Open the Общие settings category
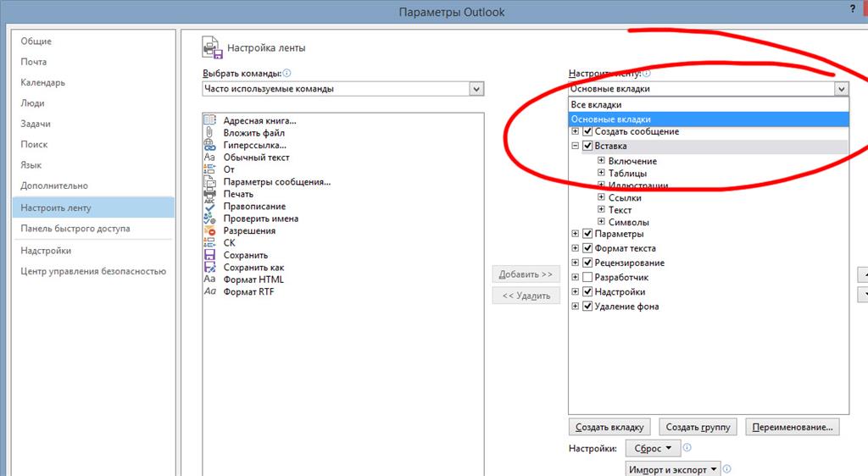Screen dimensions: 868x476 36,41
